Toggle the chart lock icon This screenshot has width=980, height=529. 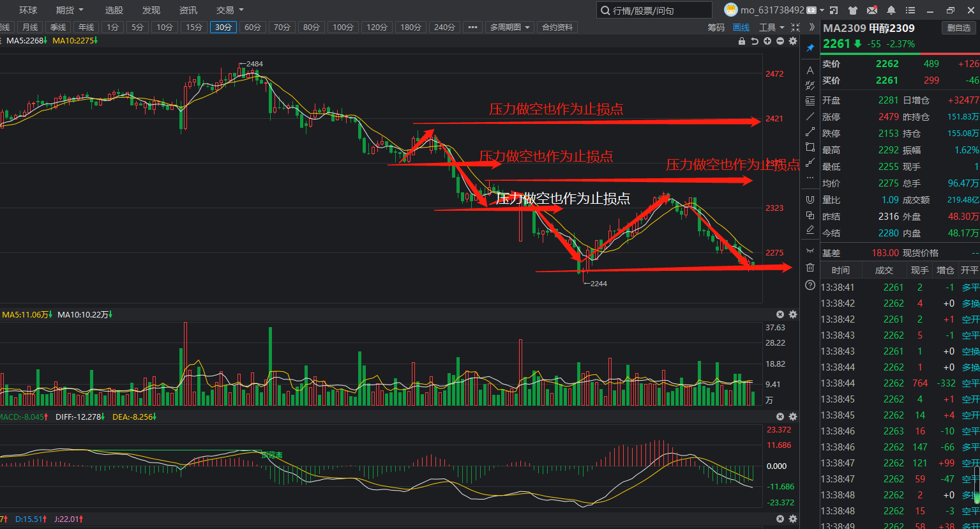coord(742,41)
